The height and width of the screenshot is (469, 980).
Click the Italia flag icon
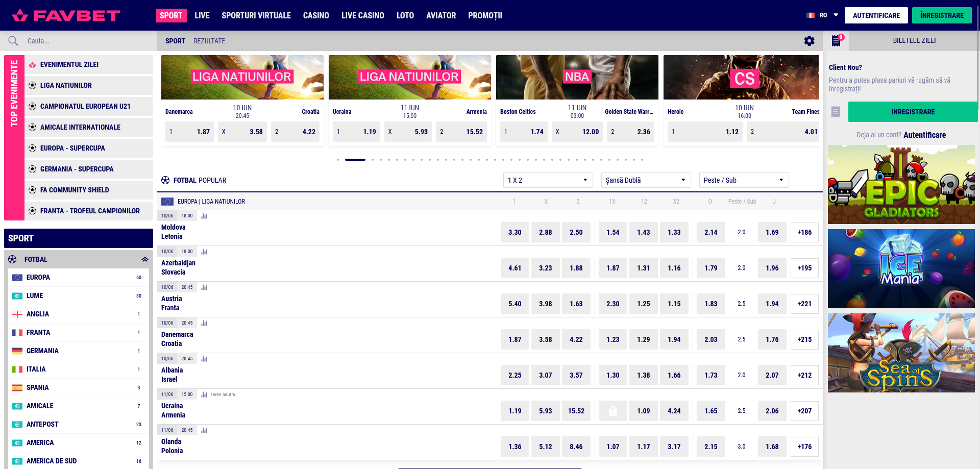17,369
